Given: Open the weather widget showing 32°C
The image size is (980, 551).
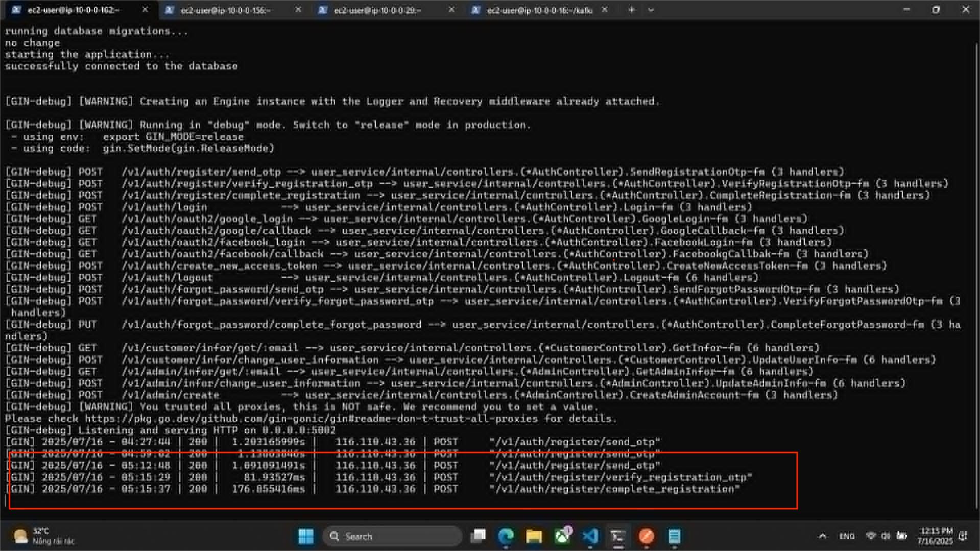Looking at the screenshot, I should [x=44, y=536].
